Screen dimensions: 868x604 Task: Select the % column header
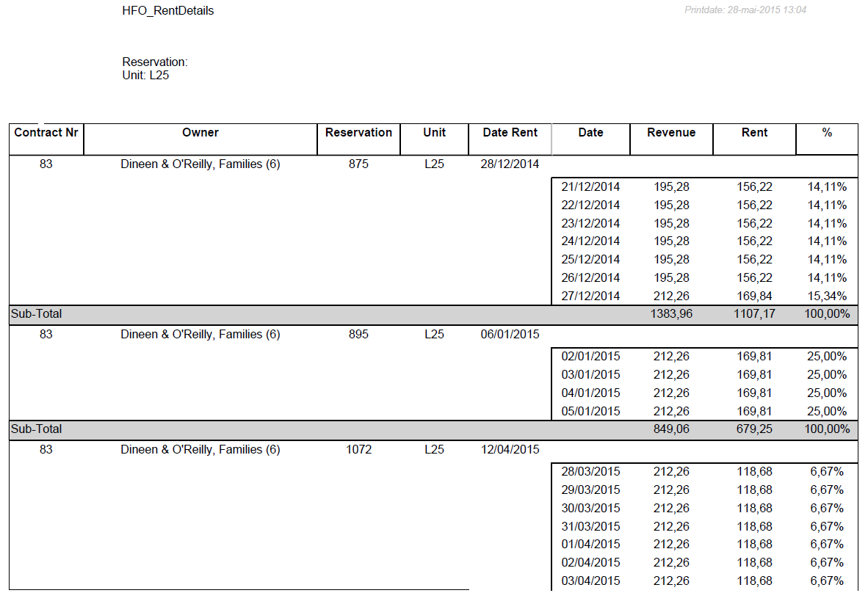tap(827, 133)
